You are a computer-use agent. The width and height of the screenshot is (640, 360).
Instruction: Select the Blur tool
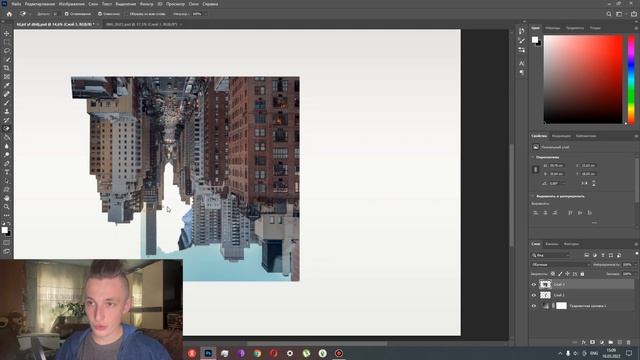(x=7, y=146)
